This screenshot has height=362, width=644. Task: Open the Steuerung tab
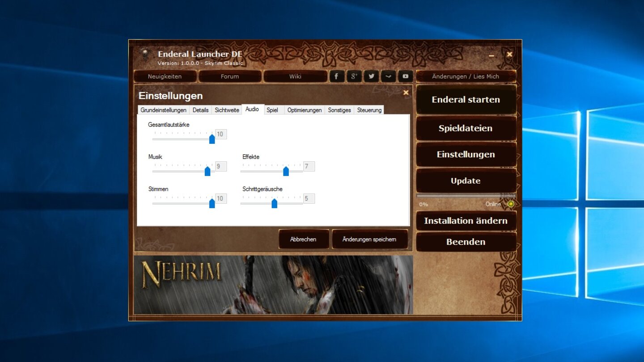tap(369, 110)
